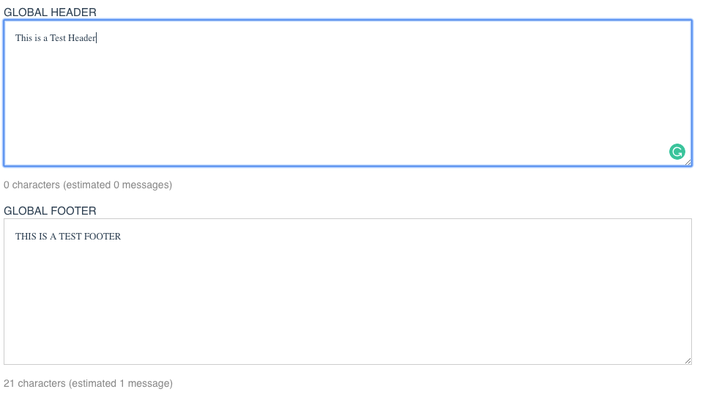The width and height of the screenshot is (711, 400).
Task: Place cursor in 'This is a Test Header' text
Action: 55,38
